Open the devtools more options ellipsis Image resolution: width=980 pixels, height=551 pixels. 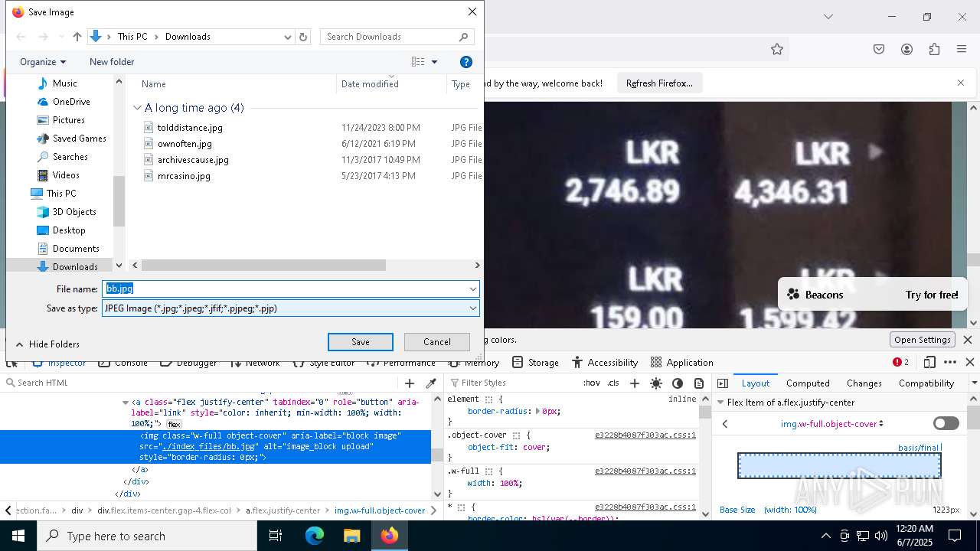click(950, 362)
